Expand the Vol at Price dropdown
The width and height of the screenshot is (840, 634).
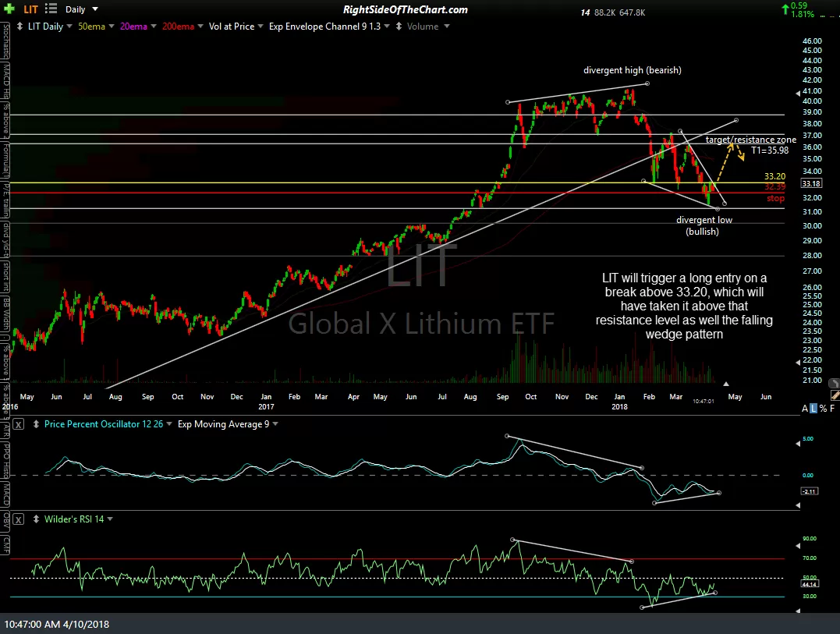pyautogui.click(x=261, y=27)
